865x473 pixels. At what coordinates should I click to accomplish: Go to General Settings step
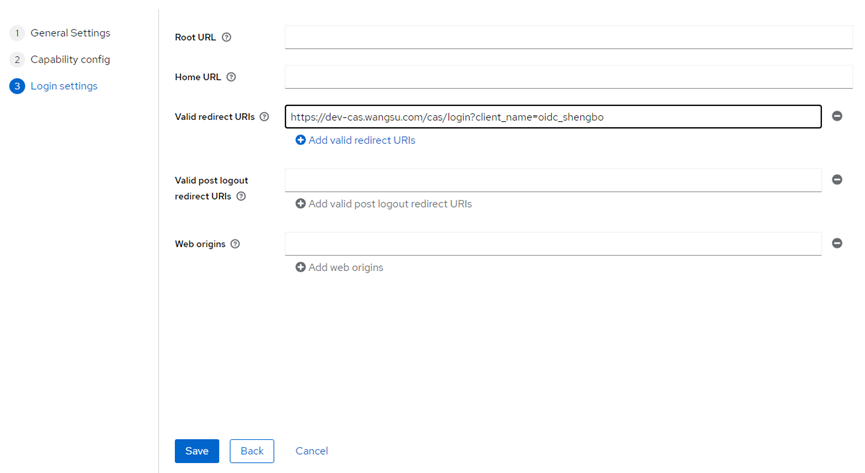[70, 33]
